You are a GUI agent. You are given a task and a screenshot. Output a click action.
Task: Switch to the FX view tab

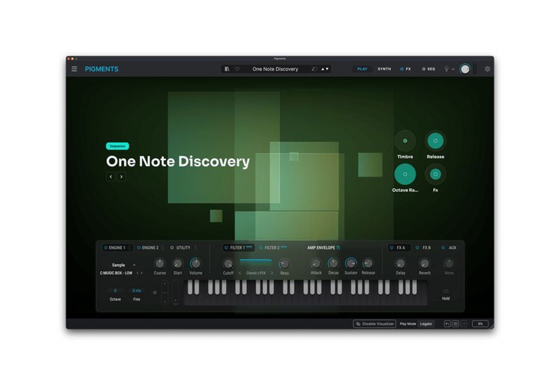point(408,69)
